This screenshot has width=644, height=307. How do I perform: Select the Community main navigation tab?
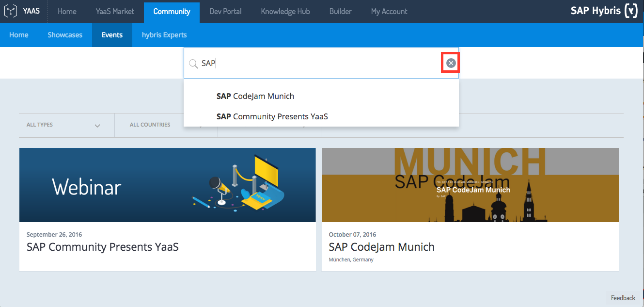pyautogui.click(x=172, y=11)
